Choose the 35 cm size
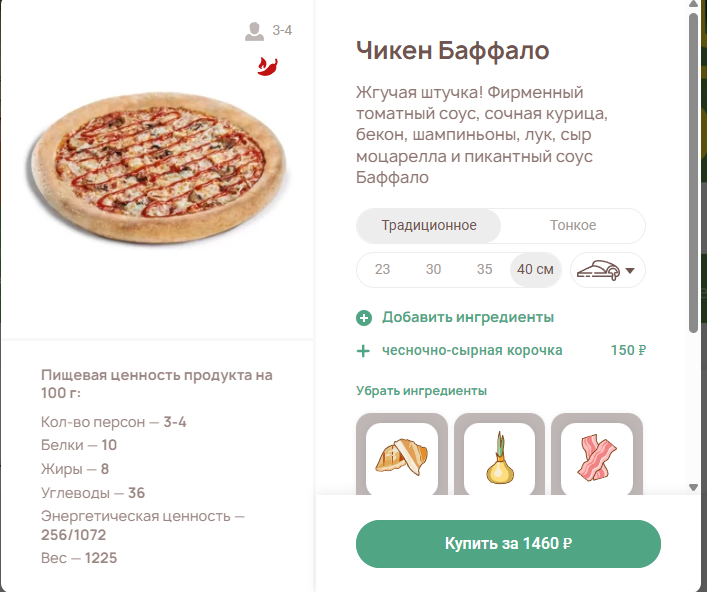Image resolution: width=707 pixels, height=592 pixels. point(485,269)
